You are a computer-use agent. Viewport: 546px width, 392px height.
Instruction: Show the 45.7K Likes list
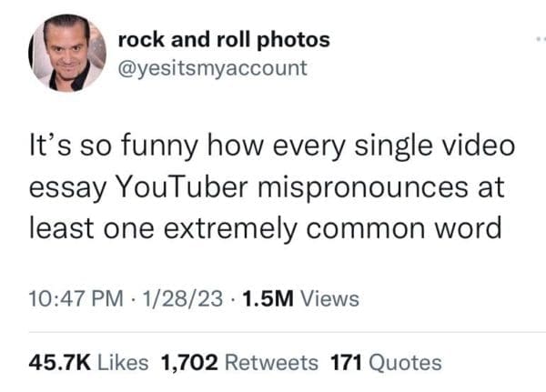[x=91, y=362]
